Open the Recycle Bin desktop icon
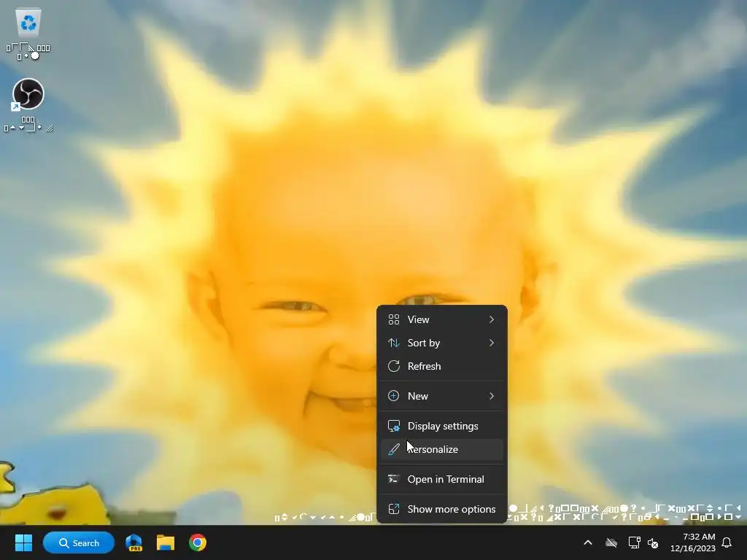747x560 pixels. [28, 34]
